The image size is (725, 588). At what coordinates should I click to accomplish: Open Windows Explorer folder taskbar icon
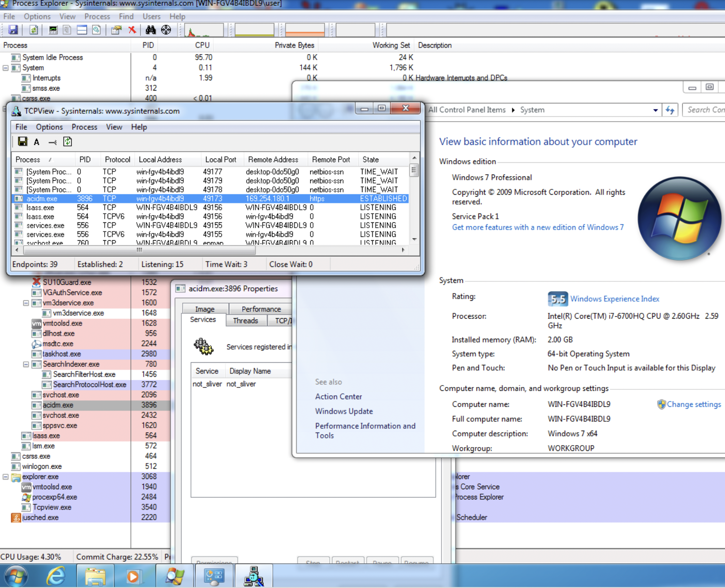point(95,576)
